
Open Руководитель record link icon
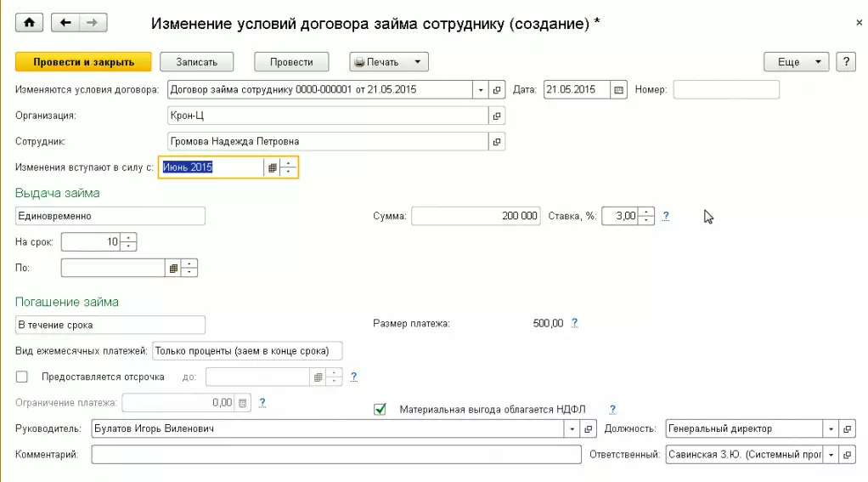pos(588,428)
